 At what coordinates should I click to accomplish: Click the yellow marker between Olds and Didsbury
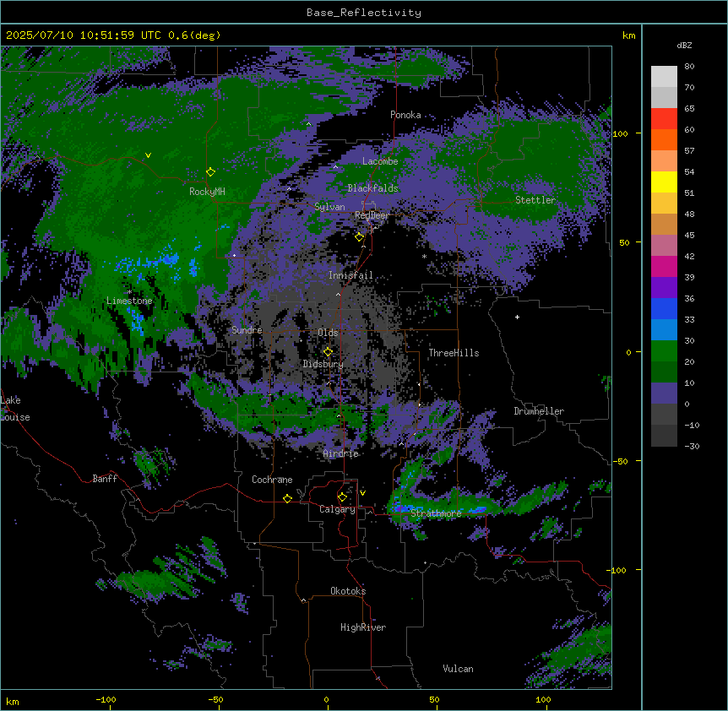click(x=328, y=352)
